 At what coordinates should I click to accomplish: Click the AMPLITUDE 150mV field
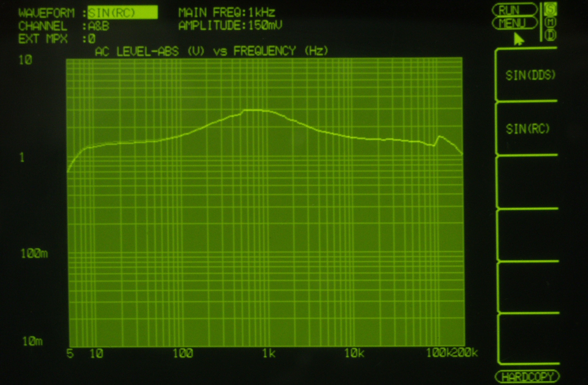click(230, 26)
